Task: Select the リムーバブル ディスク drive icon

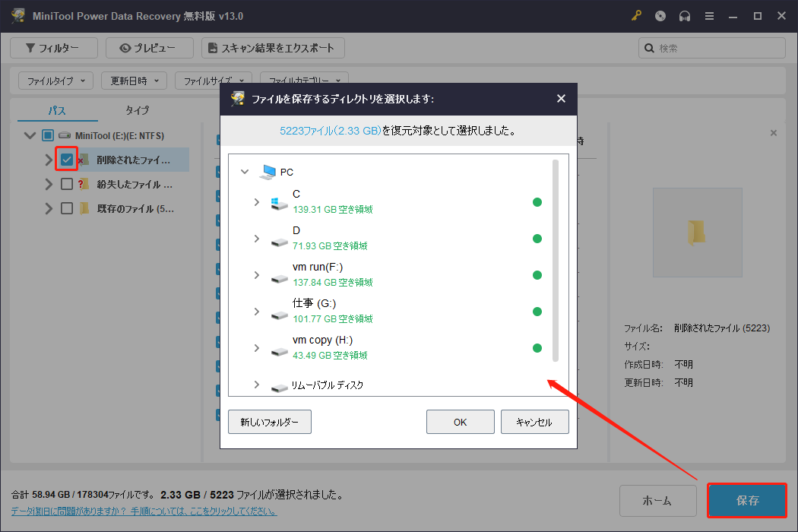Action: 280,388
